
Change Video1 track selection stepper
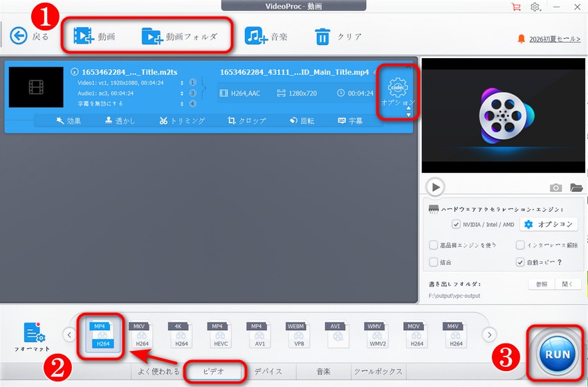click(182, 82)
